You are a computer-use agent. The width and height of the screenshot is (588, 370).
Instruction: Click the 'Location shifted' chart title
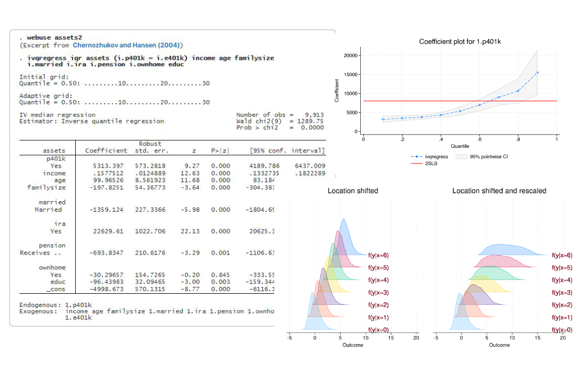353,191
